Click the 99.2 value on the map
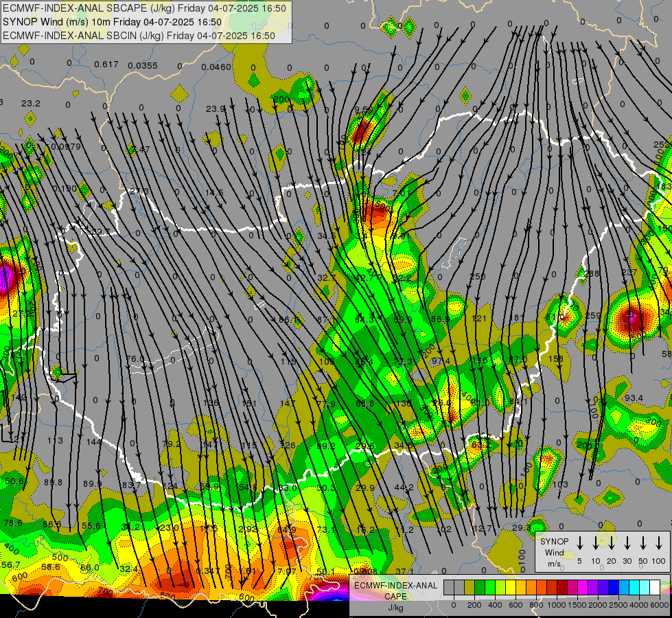 click(x=326, y=446)
